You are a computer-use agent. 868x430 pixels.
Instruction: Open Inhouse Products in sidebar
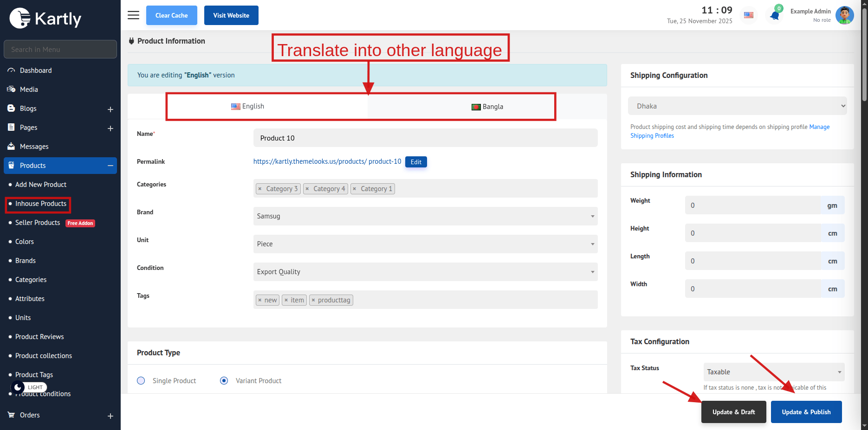click(x=41, y=204)
